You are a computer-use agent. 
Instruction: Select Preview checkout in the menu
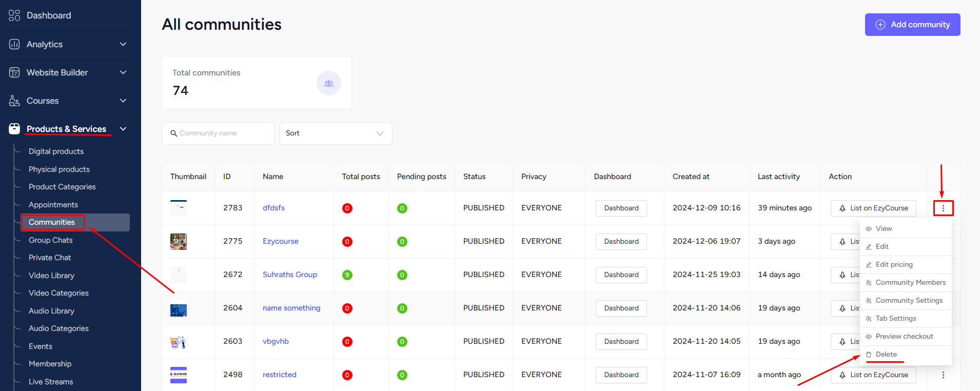coord(906,337)
